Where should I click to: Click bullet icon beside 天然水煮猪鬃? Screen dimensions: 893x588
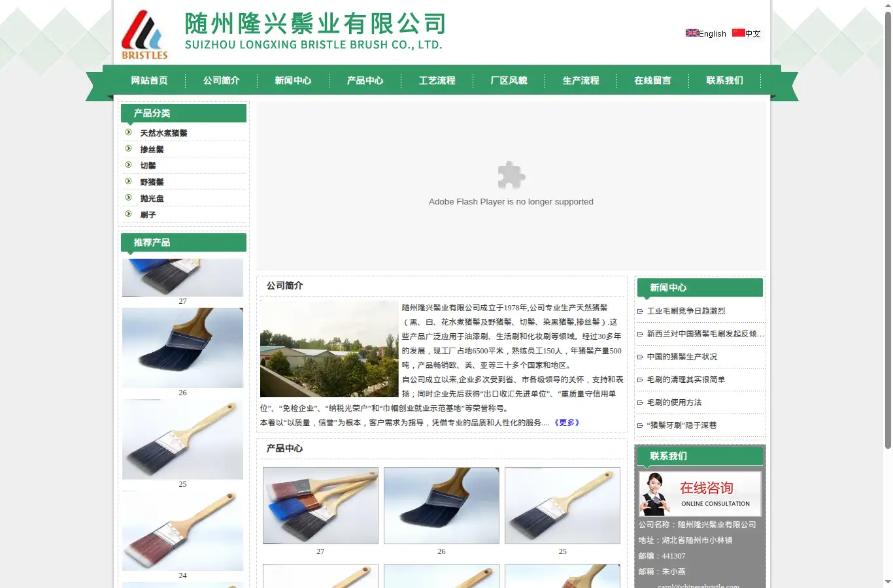click(x=129, y=132)
